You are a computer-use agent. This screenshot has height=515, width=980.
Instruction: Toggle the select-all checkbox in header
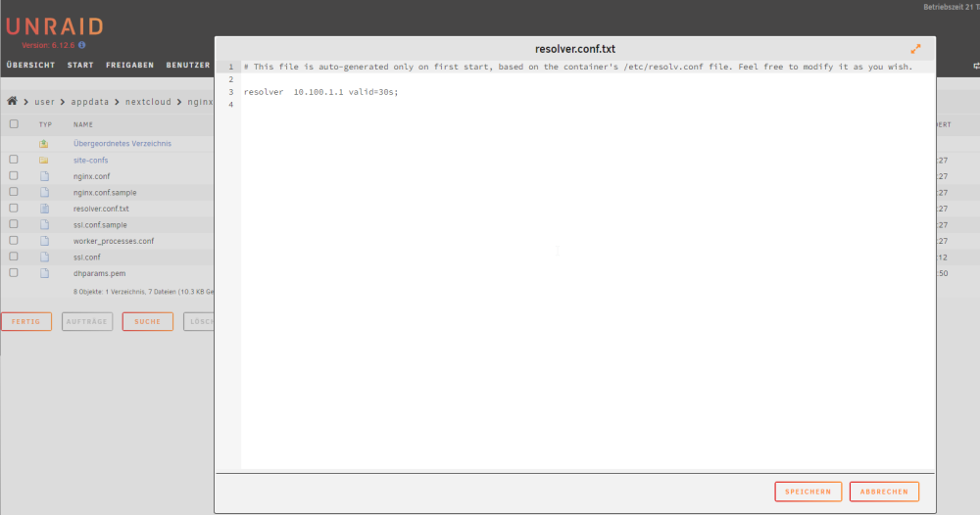14,124
